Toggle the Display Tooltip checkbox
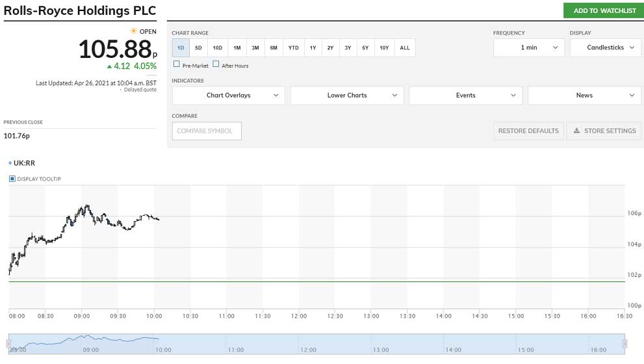644x364 pixels. 12,179
